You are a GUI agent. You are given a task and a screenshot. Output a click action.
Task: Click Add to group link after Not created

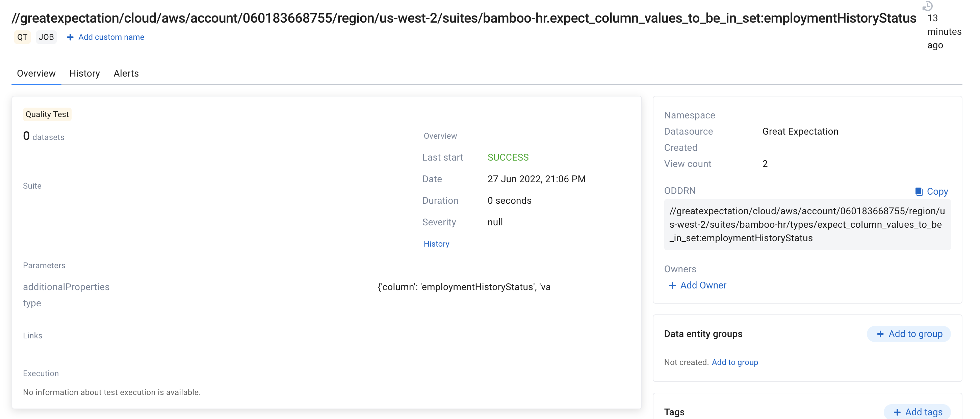click(734, 362)
